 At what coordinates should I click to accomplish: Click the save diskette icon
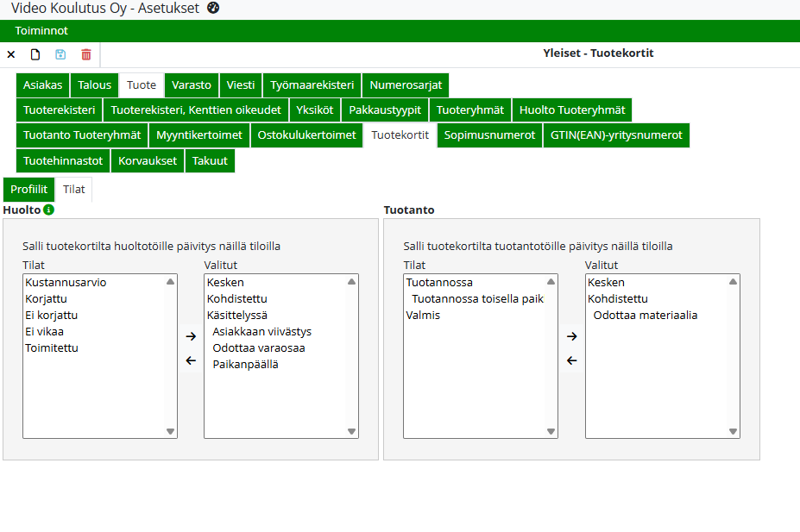point(60,54)
